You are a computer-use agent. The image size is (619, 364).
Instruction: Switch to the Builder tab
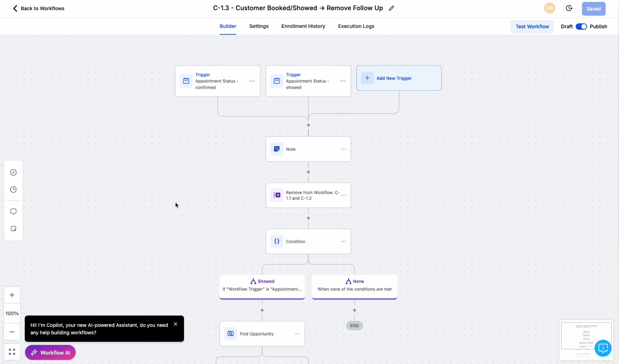228,26
